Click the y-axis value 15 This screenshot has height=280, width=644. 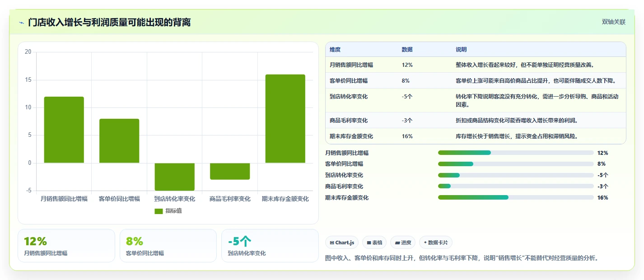[28, 80]
